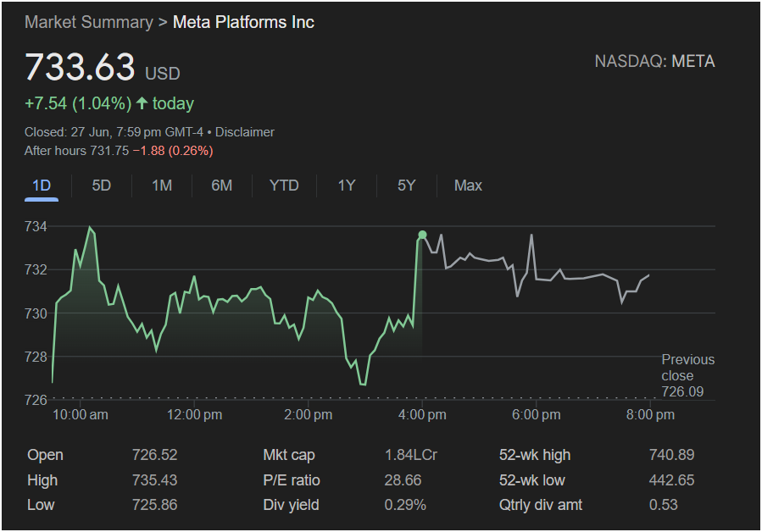Click the green up arrow next to today
This screenshot has width=762, height=532.
[142, 103]
